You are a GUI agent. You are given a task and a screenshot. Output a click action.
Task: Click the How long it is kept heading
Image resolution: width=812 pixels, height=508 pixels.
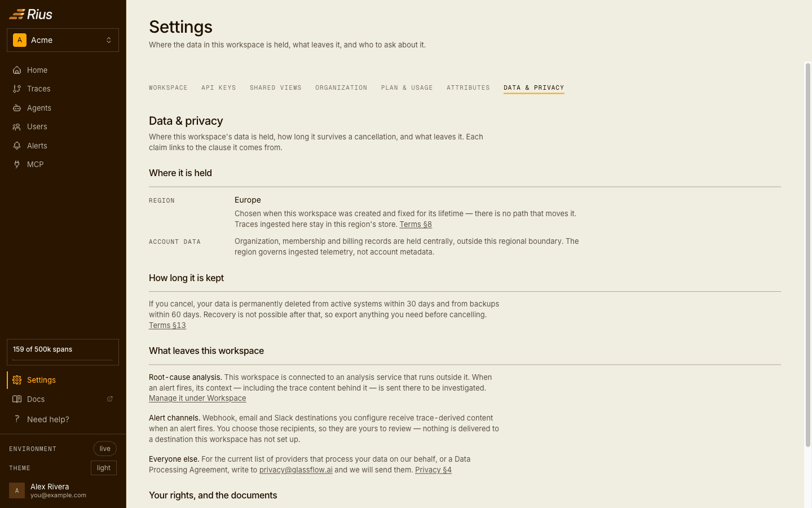click(186, 278)
